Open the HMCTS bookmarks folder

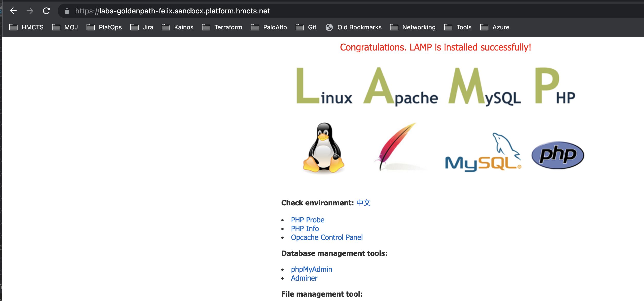pos(27,27)
